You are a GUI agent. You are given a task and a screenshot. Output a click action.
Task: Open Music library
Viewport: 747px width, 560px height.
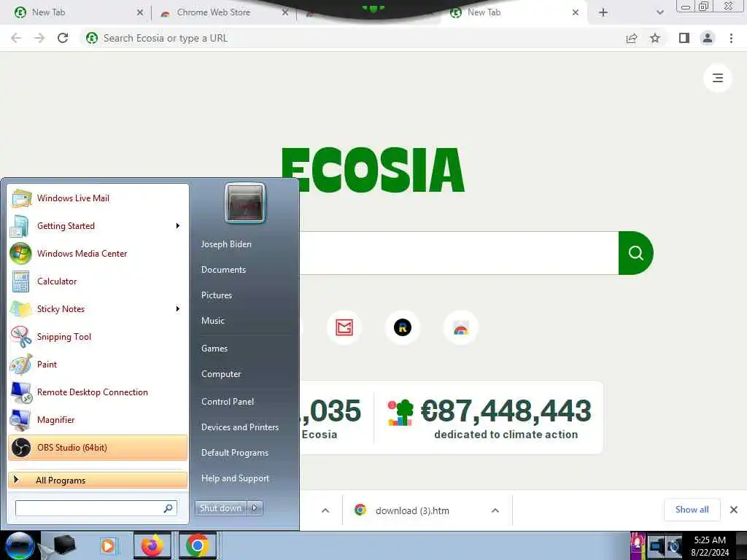pyautogui.click(x=212, y=321)
